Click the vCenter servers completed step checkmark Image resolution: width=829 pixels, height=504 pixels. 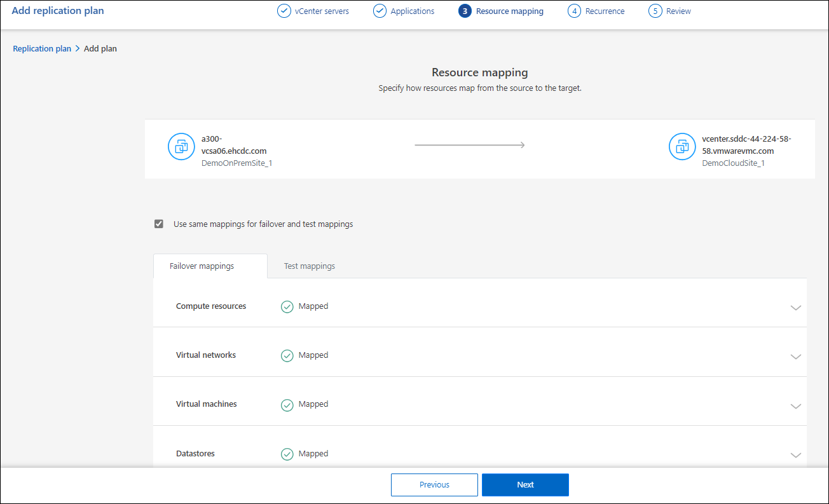284,11
